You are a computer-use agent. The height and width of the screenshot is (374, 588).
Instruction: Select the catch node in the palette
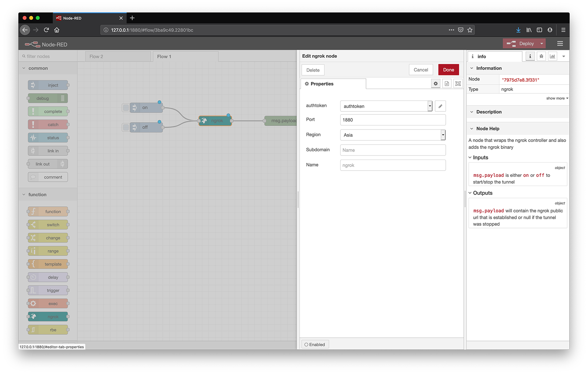[x=48, y=125]
